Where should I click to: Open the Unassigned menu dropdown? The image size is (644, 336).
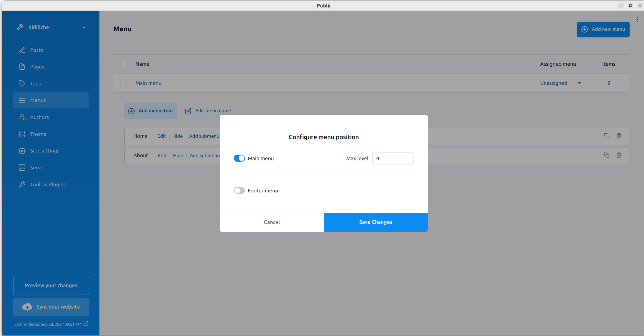tap(560, 83)
